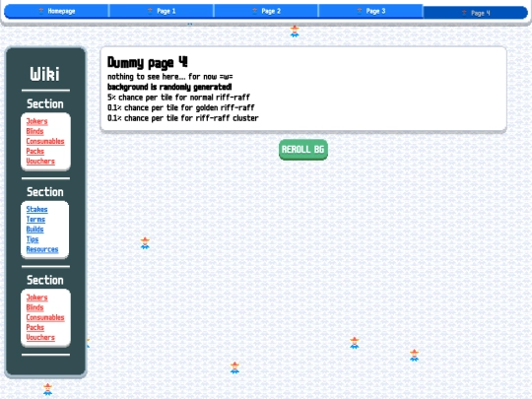This screenshot has height=399, width=532.
Task: Switch to the Page 1 tab
Action: point(162,11)
